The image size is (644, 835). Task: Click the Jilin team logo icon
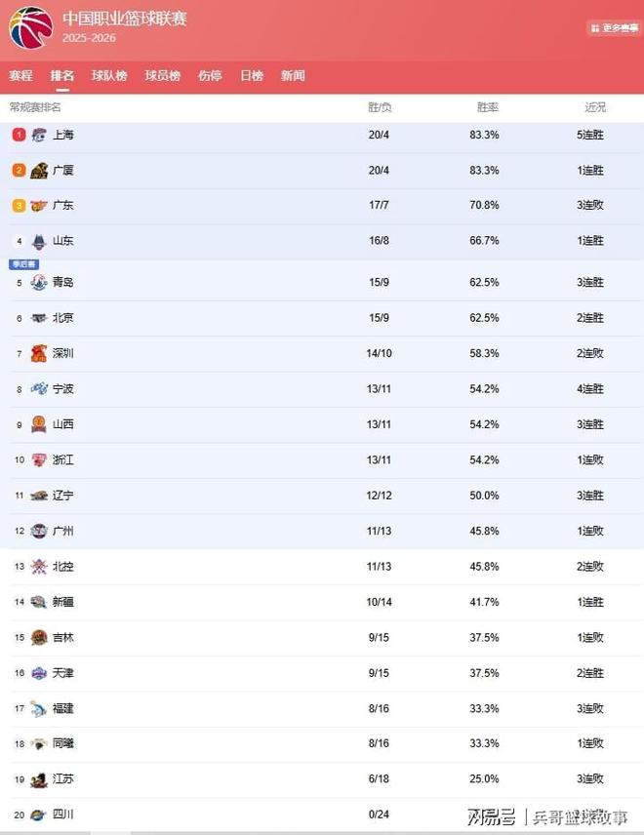[x=39, y=638]
